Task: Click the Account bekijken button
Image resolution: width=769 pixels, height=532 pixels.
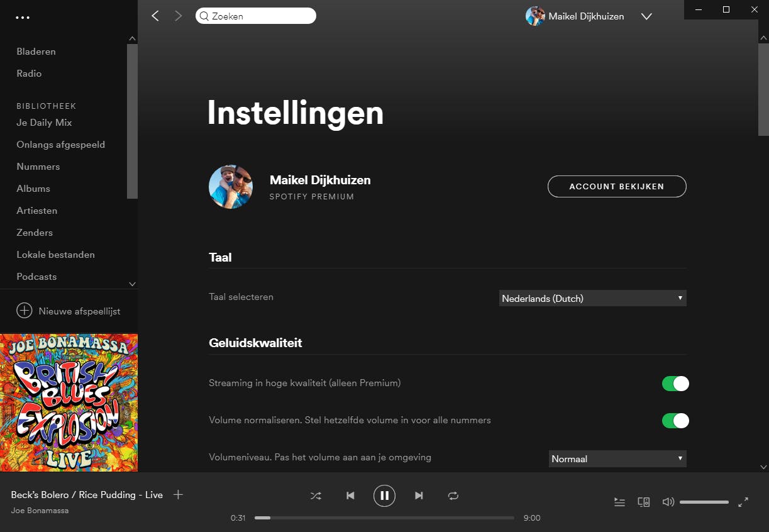Action: (x=617, y=186)
